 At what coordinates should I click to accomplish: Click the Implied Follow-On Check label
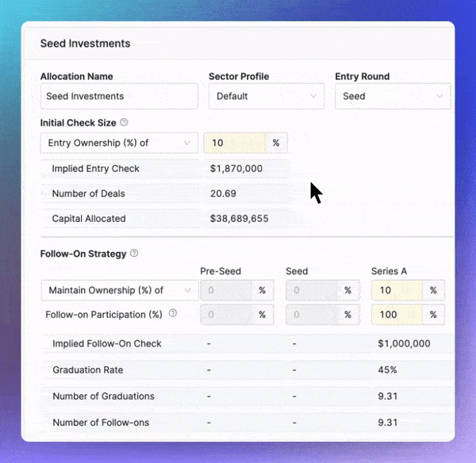pyautogui.click(x=107, y=343)
